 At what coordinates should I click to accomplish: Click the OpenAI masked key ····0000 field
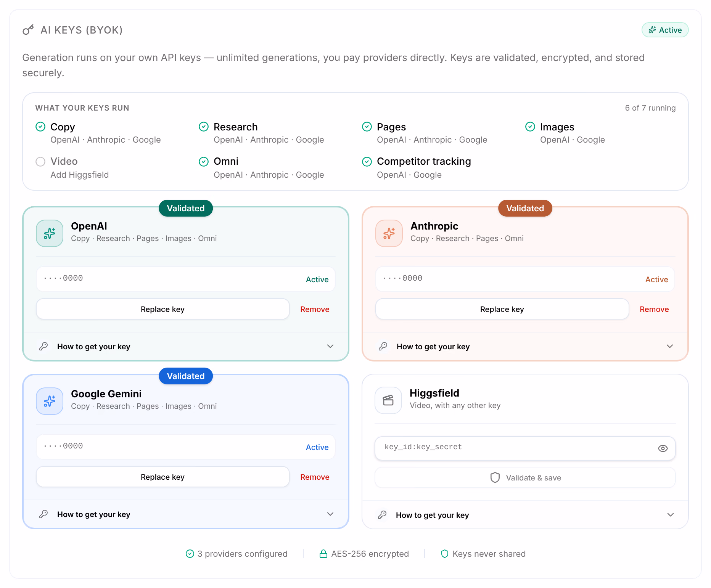(186, 279)
